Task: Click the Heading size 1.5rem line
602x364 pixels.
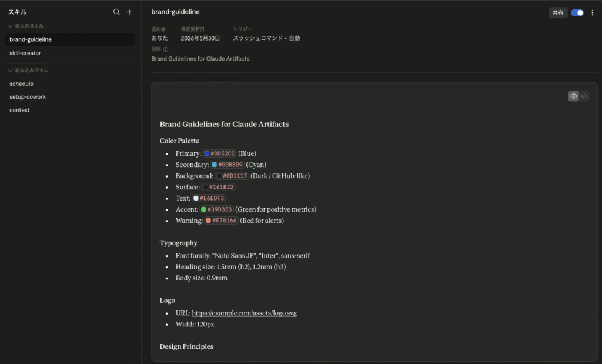Action: coord(230,267)
